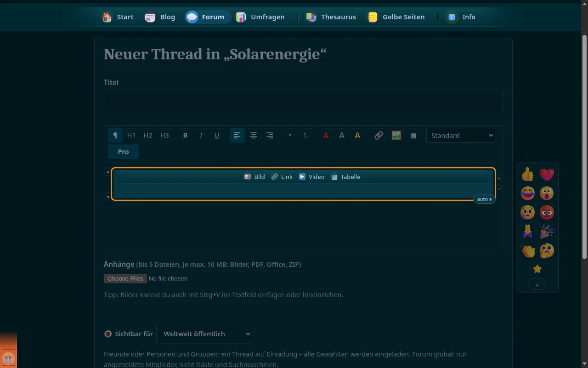Choose the yellow text color
The width and height of the screenshot is (588, 368).
point(357,135)
